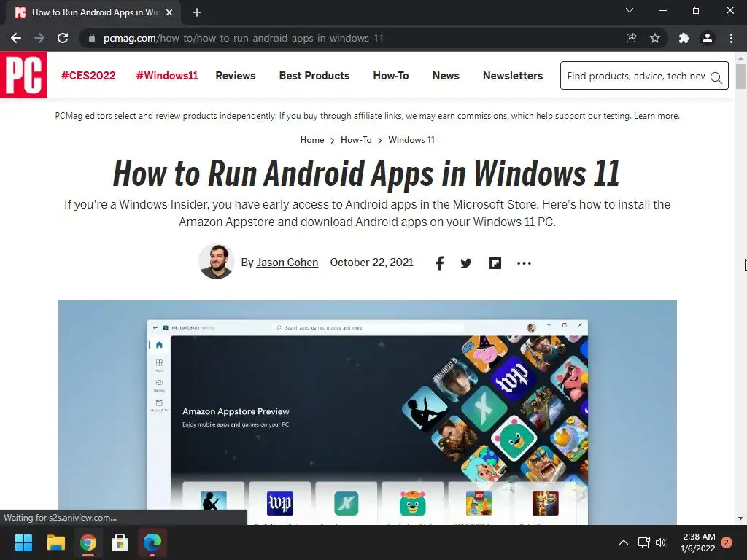Go to Reviews menu

point(236,76)
